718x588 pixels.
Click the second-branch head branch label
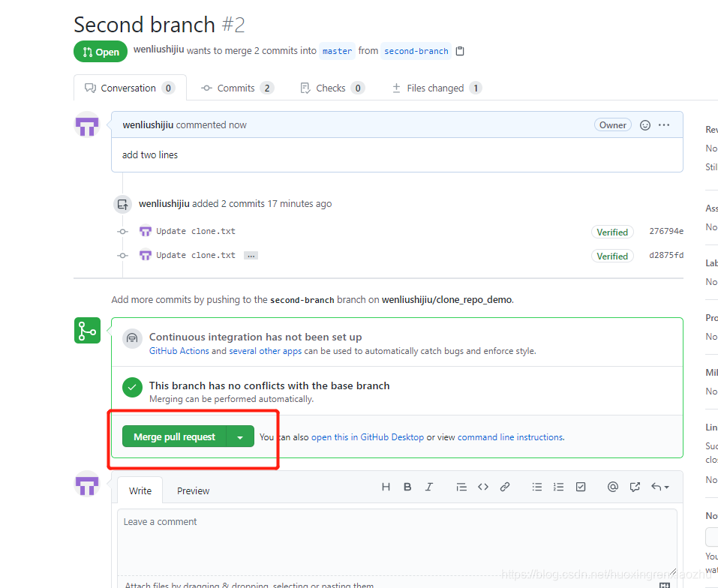[416, 51]
